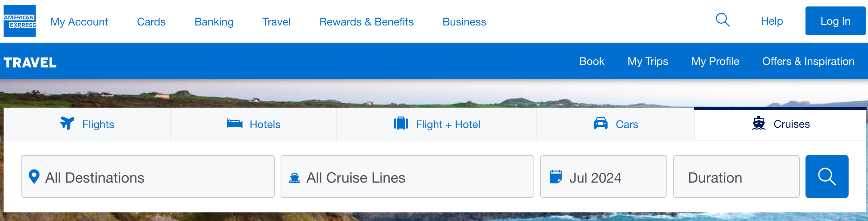Open the Duration selector
Viewport: 868px width, 221px height.
[736, 176]
